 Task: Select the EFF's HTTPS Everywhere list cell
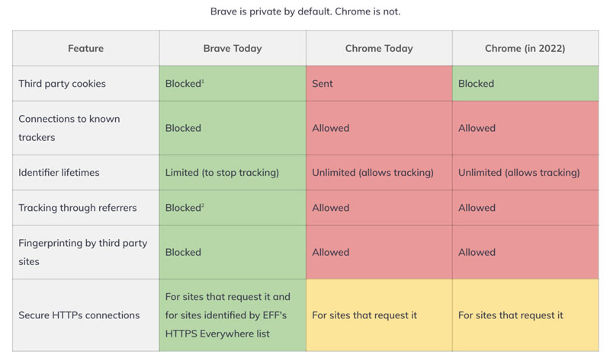click(x=233, y=315)
